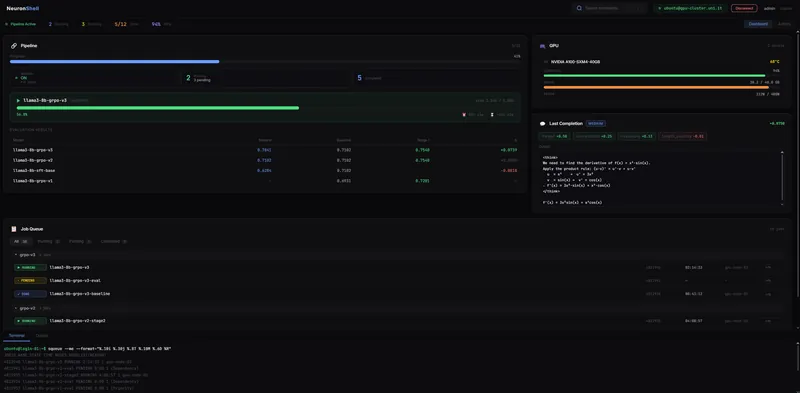800x393 pixels.
Task: Click the Last Completion output scrollbar
Action: click(783, 178)
